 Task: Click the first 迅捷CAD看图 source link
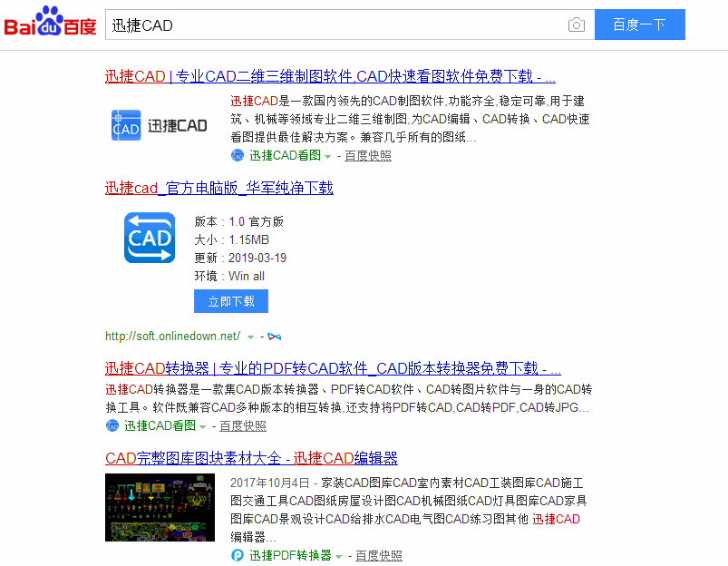(x=285, y=156)
